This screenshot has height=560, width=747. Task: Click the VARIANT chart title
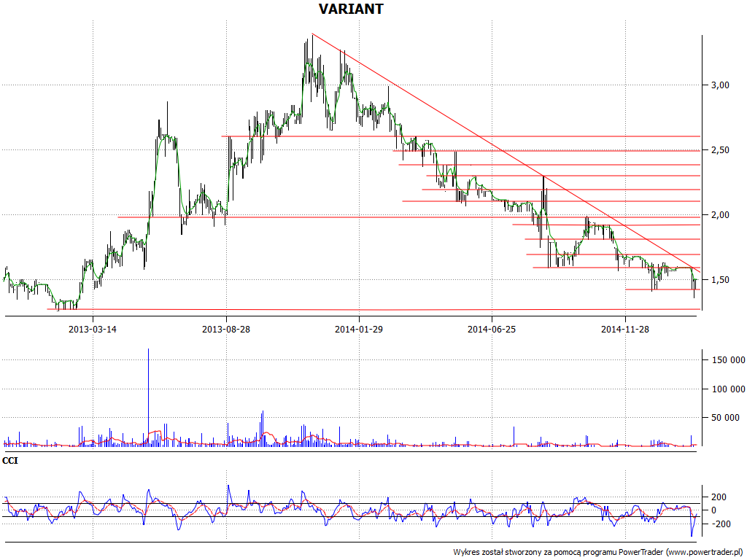coord(351,9)
